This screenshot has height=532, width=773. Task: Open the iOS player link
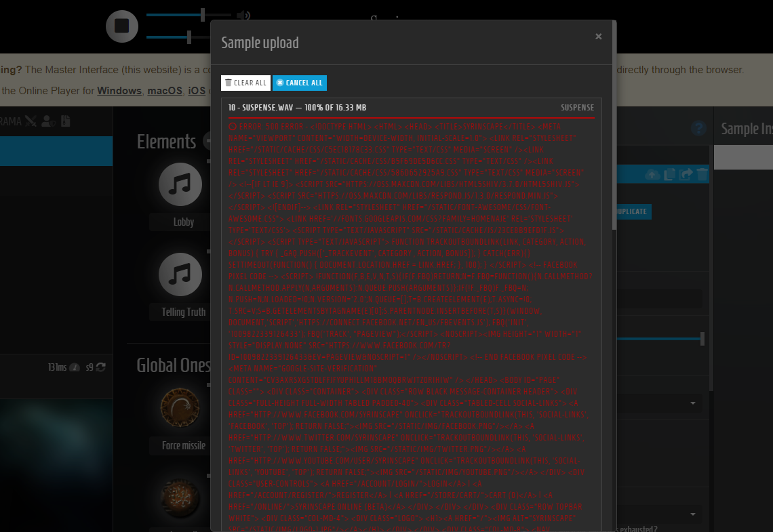197,91
